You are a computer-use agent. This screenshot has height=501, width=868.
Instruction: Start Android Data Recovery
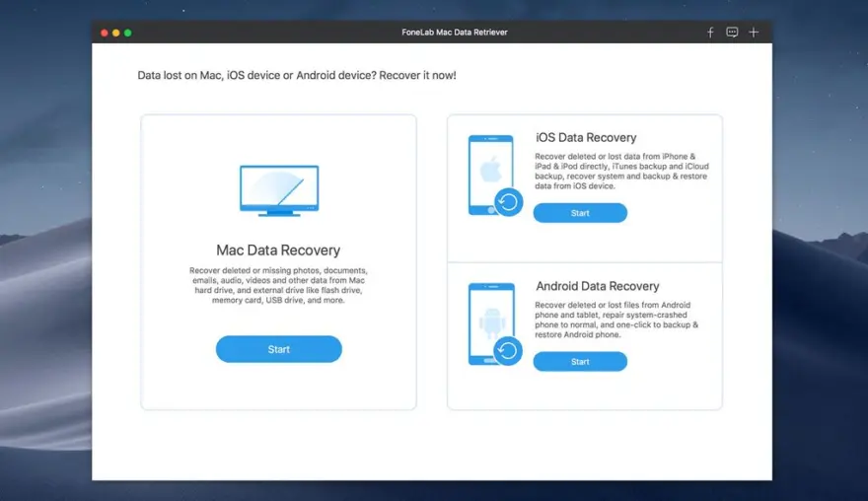tap(580, 362)
